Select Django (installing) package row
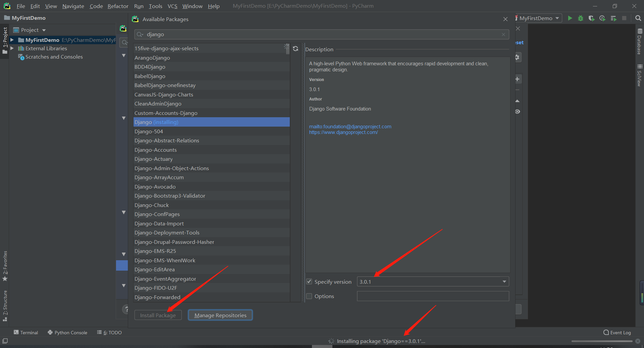644x348 pixels. coord(212,122)
